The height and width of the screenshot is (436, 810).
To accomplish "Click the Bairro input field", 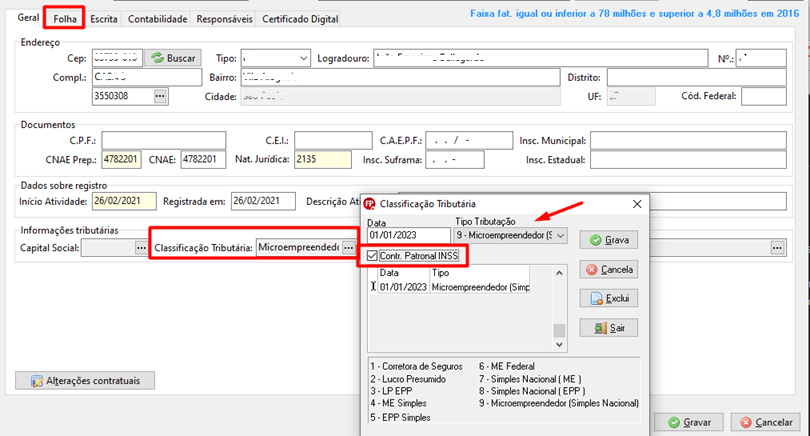I will tap(400, 77).
